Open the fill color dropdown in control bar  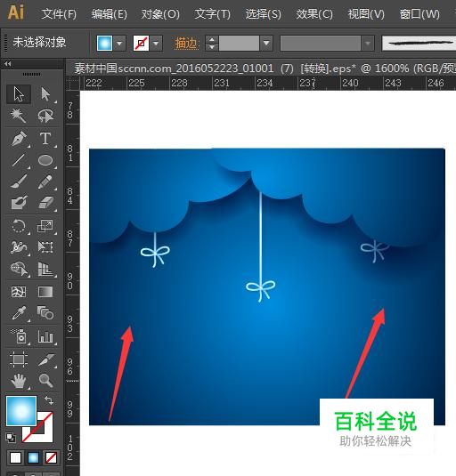(119, 43)
